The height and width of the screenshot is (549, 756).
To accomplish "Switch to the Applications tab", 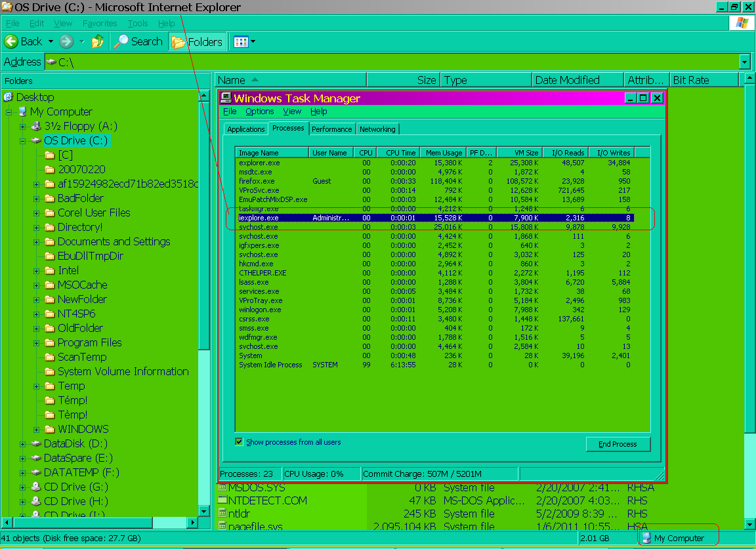I will pyautogui.click(x=246, y=129).
